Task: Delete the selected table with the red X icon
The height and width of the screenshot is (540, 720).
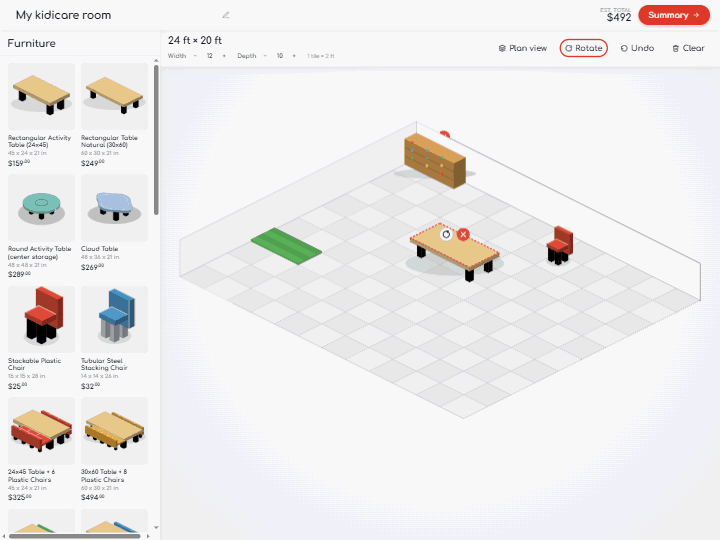Action: 463,235
